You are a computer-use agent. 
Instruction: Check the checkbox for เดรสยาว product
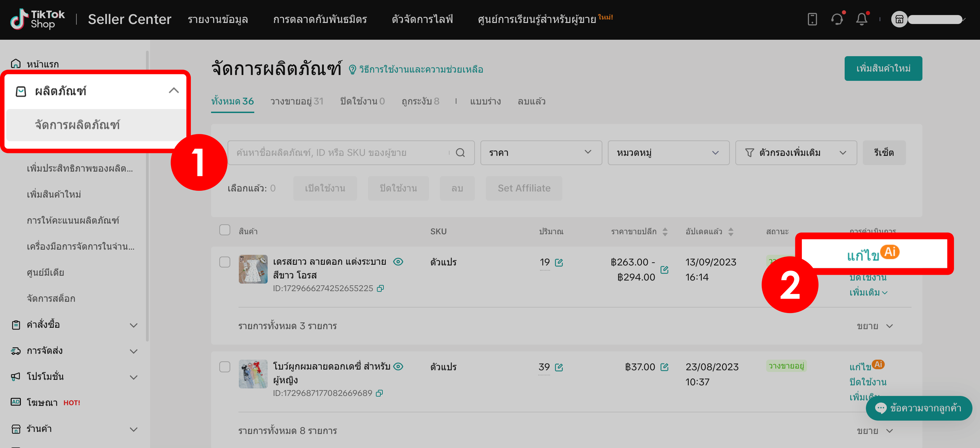(x=224, y=262)
